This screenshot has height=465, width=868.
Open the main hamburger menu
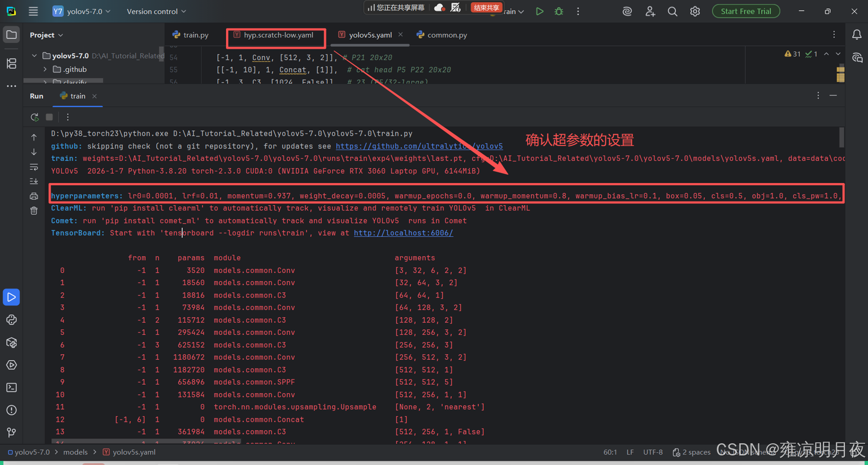point(33,11)
